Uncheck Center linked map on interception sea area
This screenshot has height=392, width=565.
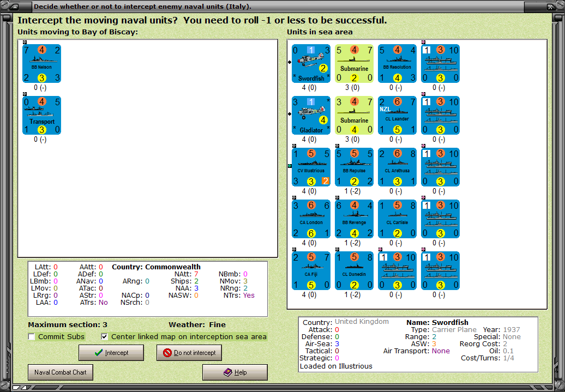point(105,337)
